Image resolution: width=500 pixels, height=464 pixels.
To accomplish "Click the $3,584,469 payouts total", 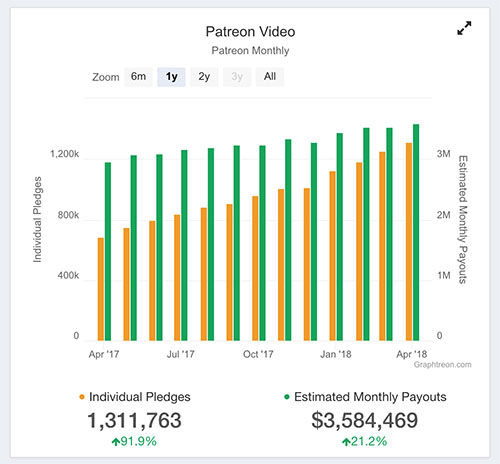I will (365, 420).
